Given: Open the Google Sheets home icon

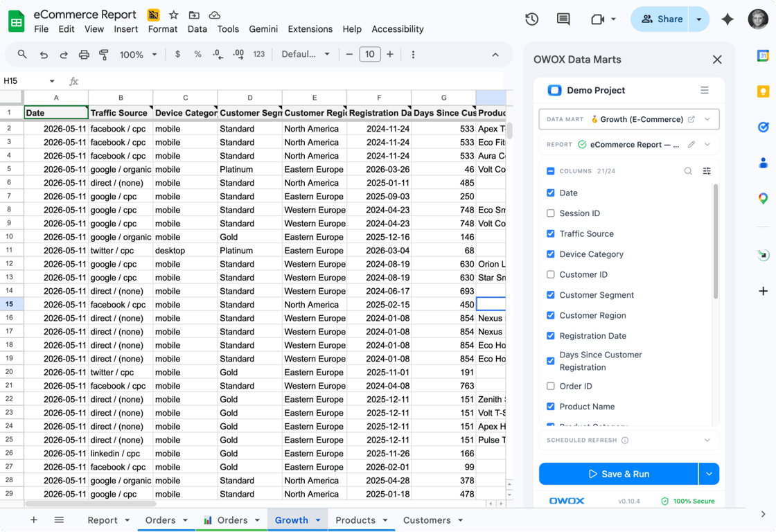Looking at the screenshot, I should [x=17, y=21].
